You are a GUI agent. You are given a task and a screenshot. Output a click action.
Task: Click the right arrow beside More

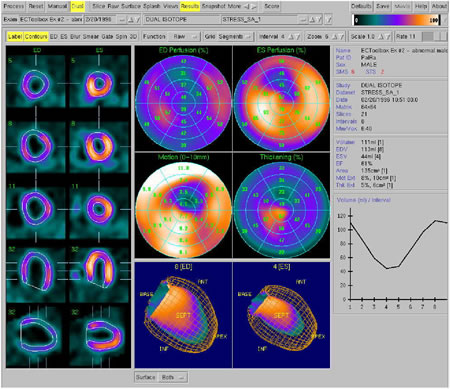[x=254, y=6]
